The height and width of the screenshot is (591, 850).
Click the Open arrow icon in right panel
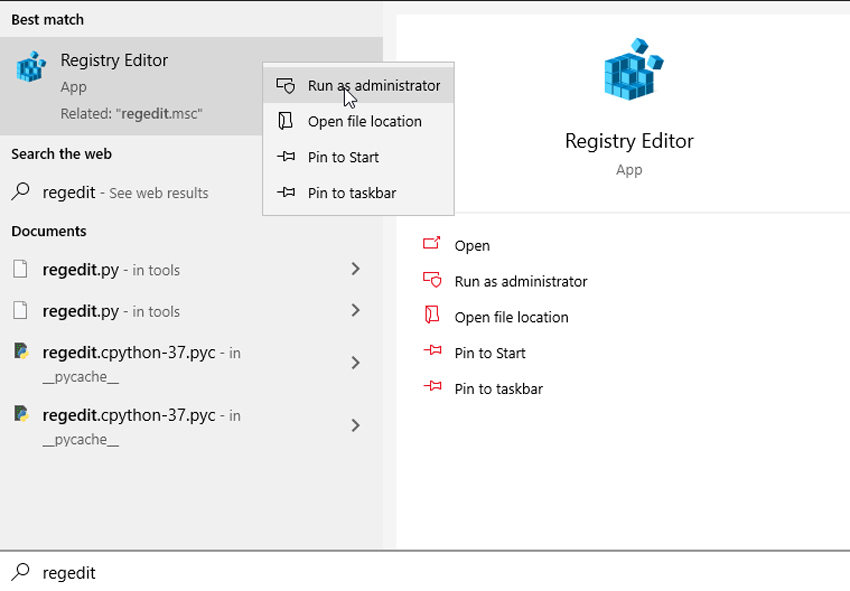(x=432, y=245)
